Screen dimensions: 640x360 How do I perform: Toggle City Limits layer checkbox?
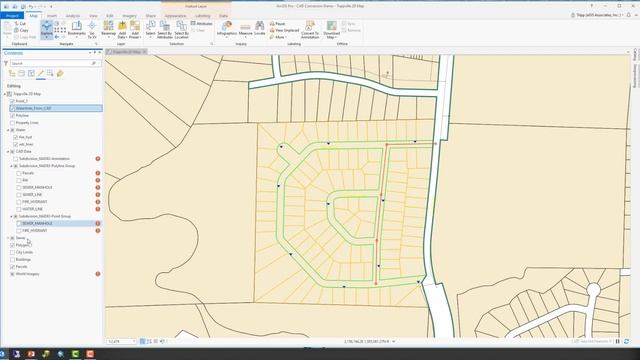pos(12,252)
